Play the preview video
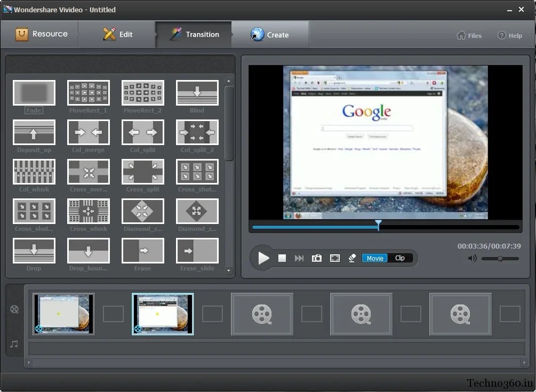 [x=263, y=258]
